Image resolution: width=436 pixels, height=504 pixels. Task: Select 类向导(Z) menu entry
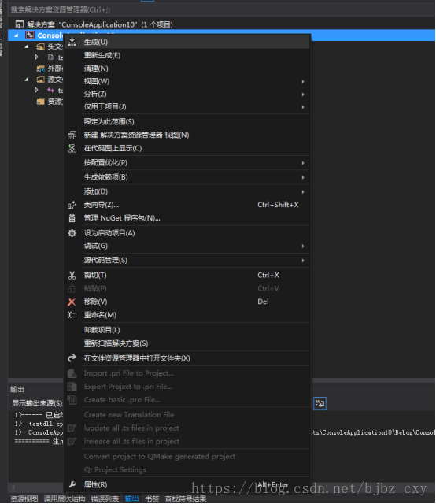187,205
